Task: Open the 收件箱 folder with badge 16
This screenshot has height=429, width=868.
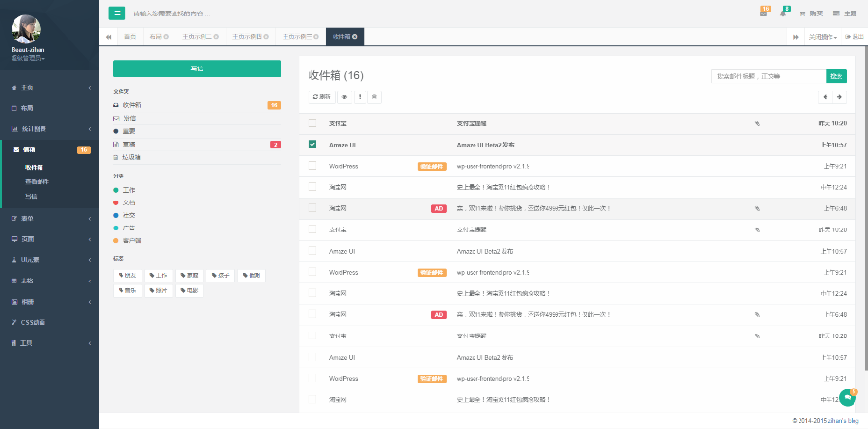Action: tap(197, 105)
